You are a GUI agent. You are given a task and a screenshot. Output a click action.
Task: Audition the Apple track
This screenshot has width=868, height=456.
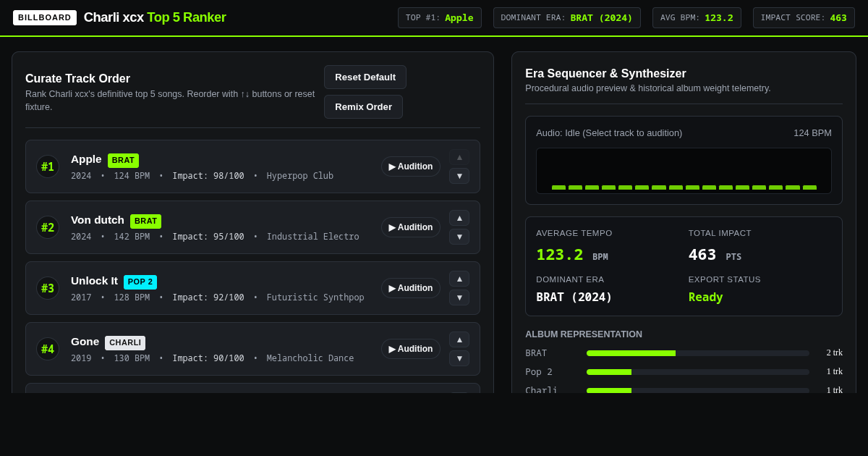tap(411, 166)
